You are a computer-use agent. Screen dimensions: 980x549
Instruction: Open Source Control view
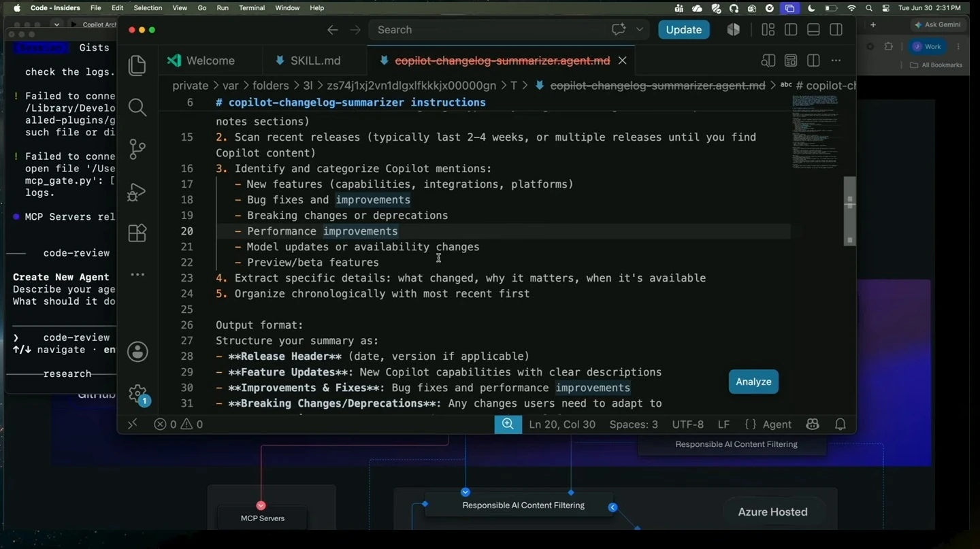[x=137, y=149]
